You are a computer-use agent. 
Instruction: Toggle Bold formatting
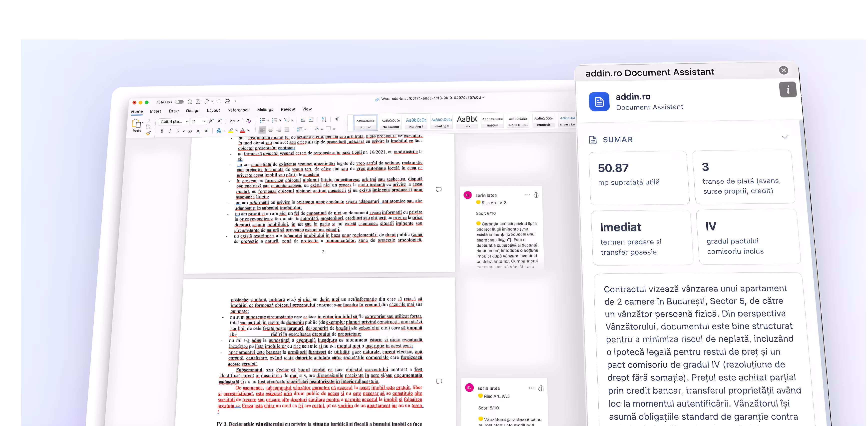pyautogui.click(x=162, y=131)
